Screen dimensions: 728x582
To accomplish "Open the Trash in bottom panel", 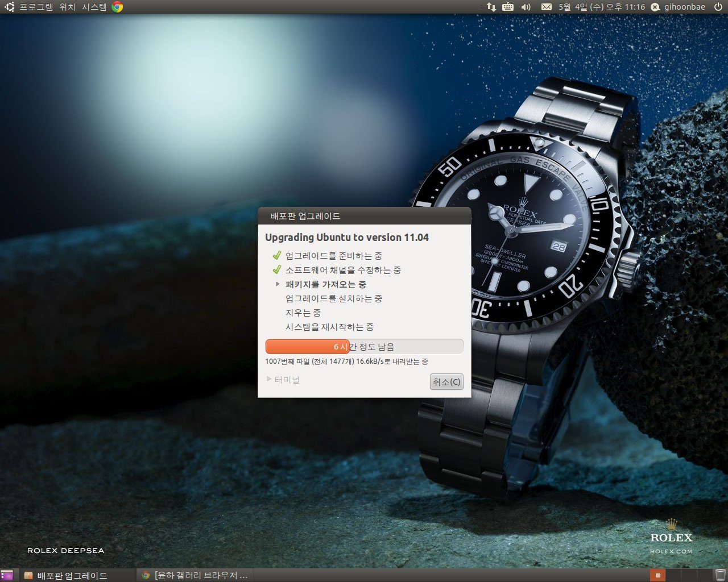I will pyautogui.click(x=721, y=575).
